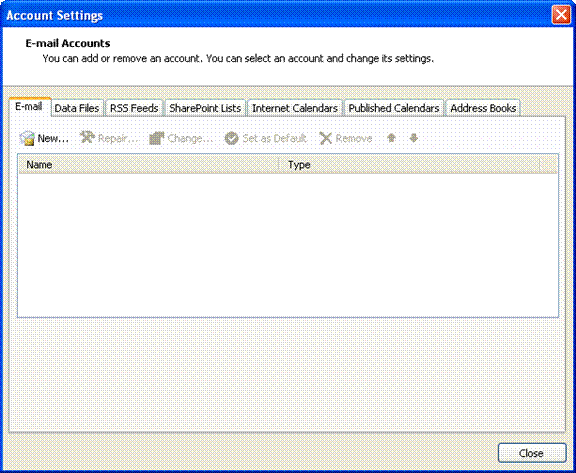Viewport: 576px width, 473px height.
Task: Open the Internet Calendars tab
Action: point(295,108)
